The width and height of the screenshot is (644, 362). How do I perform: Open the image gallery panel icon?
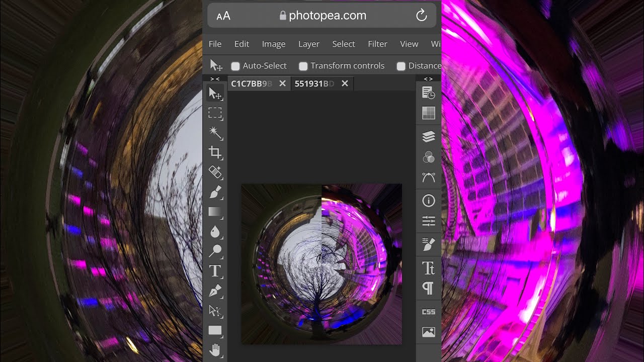(x=429, y=332)
